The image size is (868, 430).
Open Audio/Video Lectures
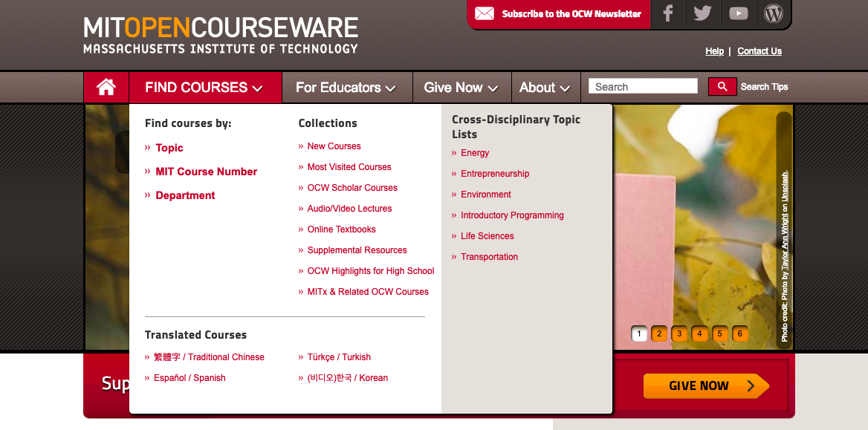350,209
